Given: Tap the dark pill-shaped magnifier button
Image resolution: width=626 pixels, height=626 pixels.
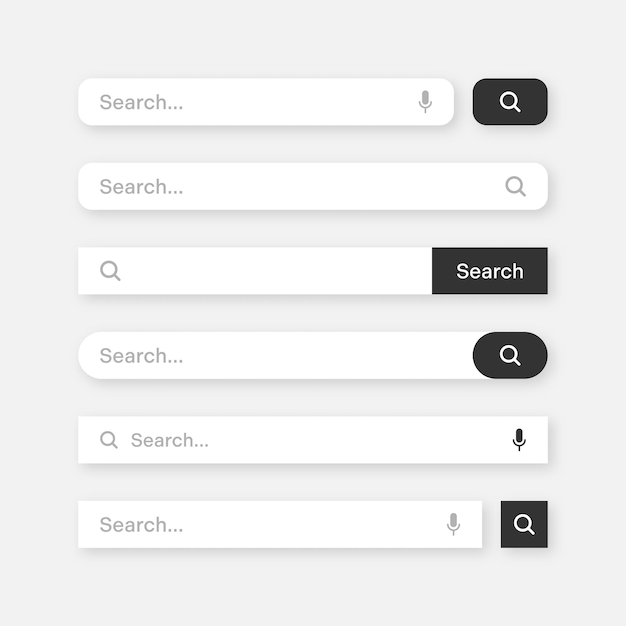Looking at the screenshot, I should click(510, 355).
